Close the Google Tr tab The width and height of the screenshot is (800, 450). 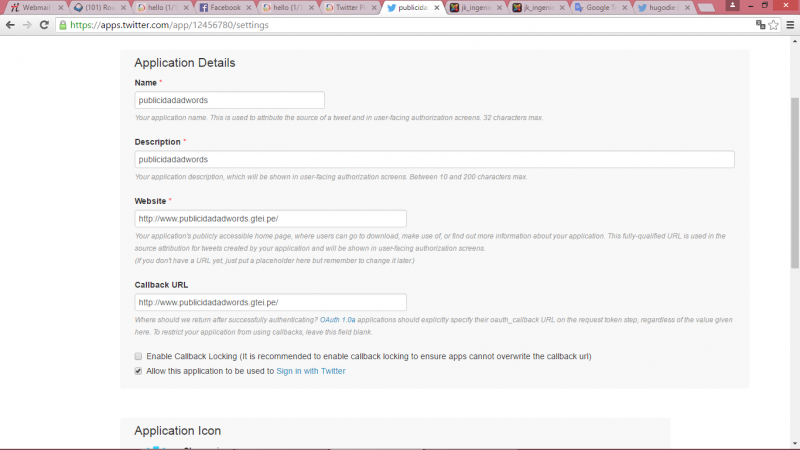coord(624,8)
